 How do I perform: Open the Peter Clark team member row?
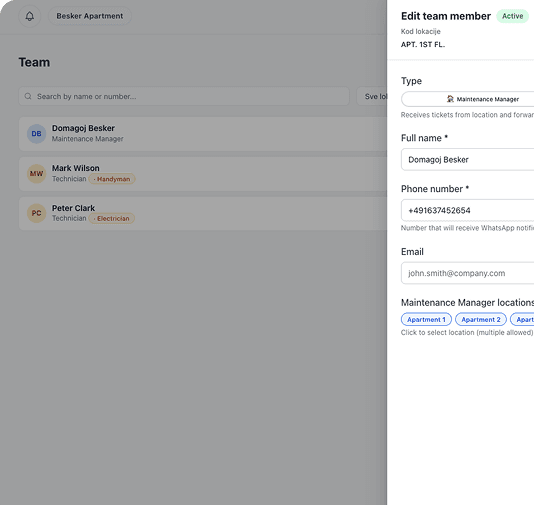[203, 214]
